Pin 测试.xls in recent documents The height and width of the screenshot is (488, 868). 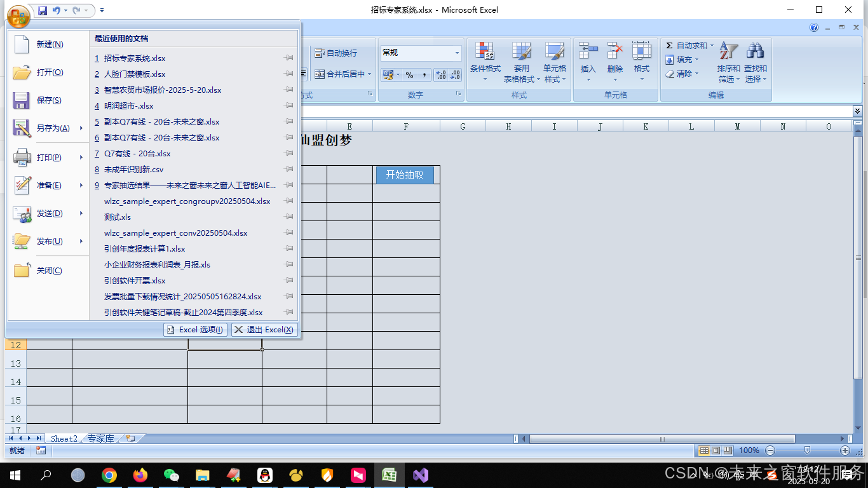[x=288, y=217]
